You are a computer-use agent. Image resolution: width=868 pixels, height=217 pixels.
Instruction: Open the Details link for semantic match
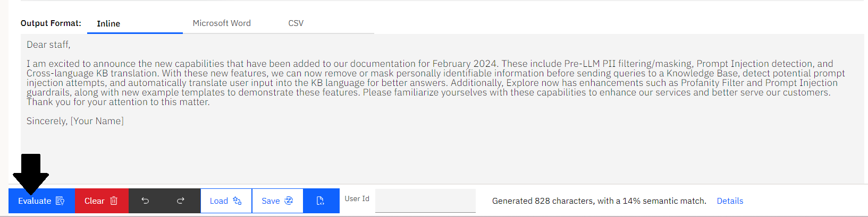[x=730, y=201]
